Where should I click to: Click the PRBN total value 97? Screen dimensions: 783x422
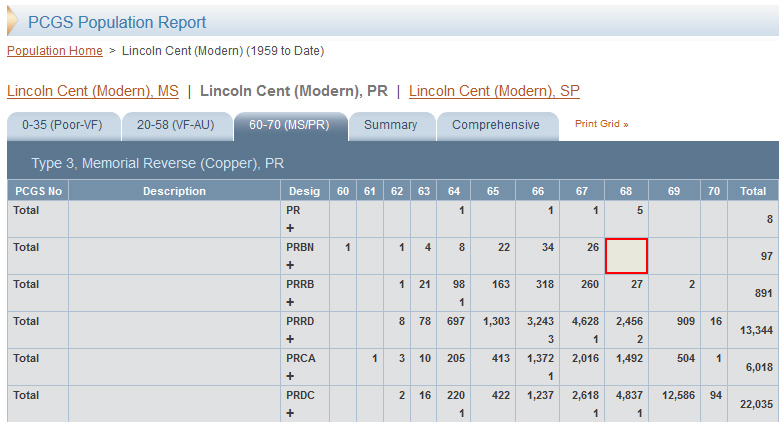[x=767, y=256]
